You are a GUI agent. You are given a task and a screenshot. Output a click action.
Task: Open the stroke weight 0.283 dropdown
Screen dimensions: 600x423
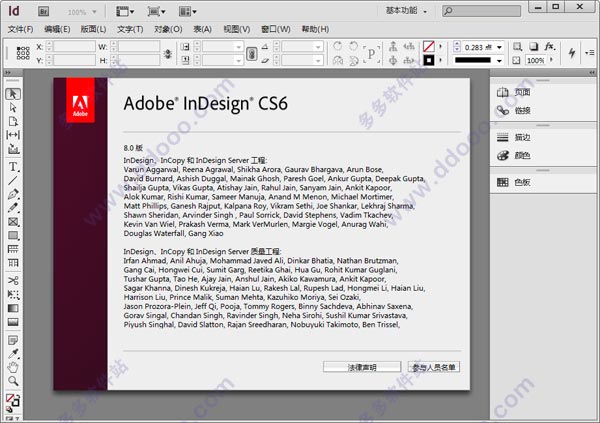pos(499,47)
